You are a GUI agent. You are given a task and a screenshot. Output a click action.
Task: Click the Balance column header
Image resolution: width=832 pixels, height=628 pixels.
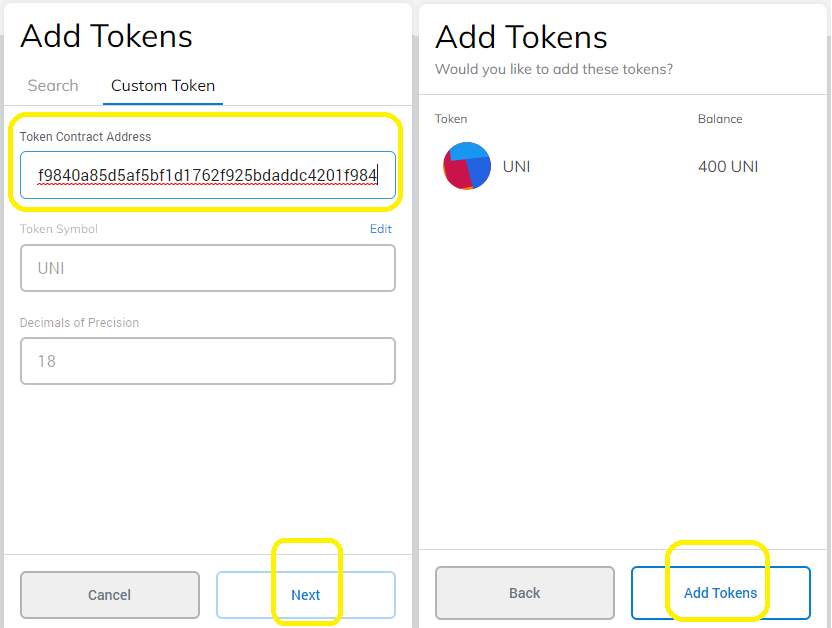720,119
